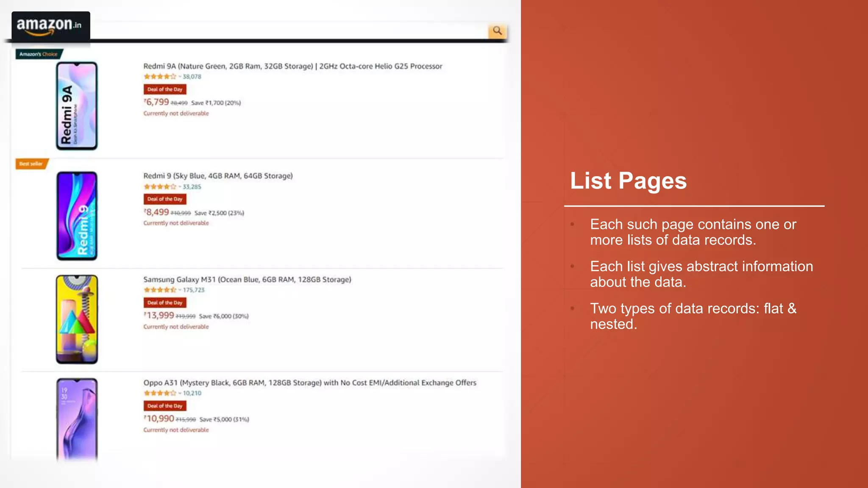Click the Save ₹6,000 (30%) text

pos(224,316)
